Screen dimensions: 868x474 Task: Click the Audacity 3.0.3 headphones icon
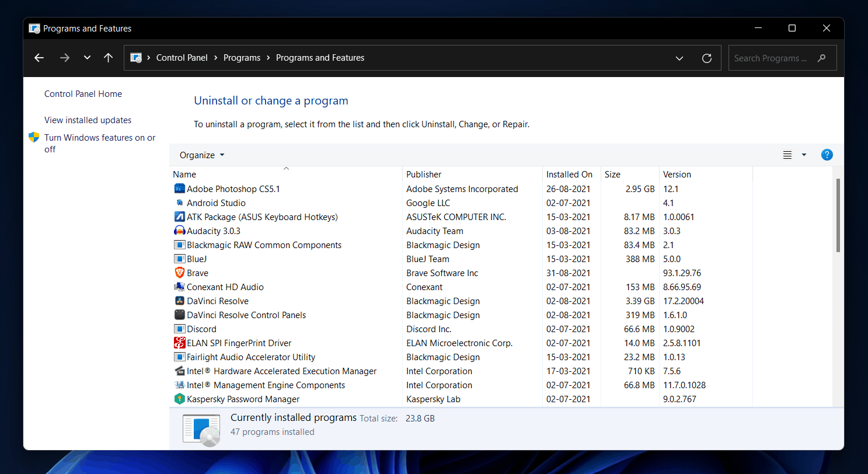coord(179,231)
